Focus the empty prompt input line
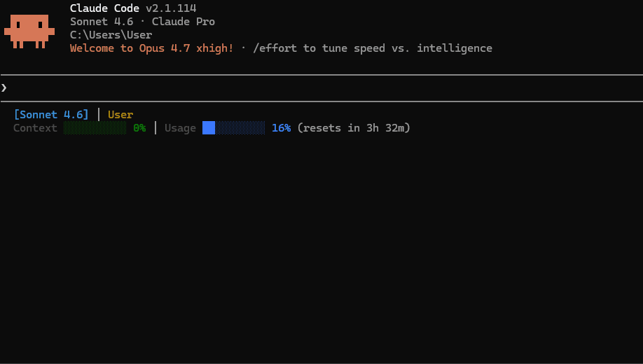643x364 pixels. 280,87
